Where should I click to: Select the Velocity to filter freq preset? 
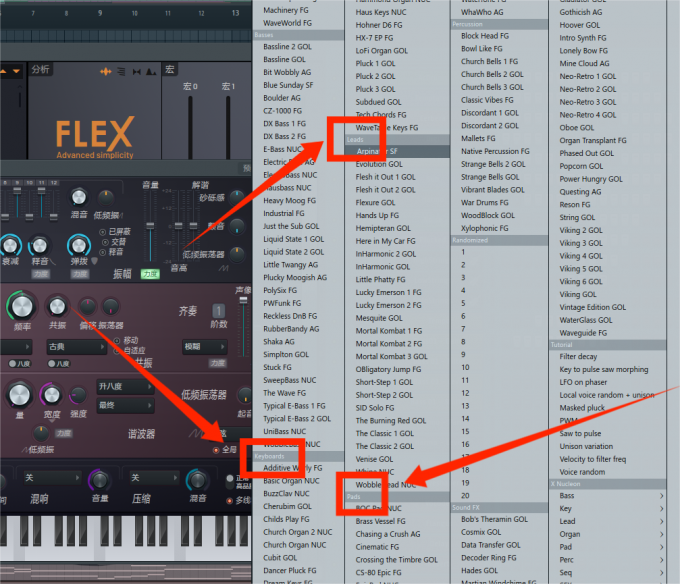(x=592, y=459)
